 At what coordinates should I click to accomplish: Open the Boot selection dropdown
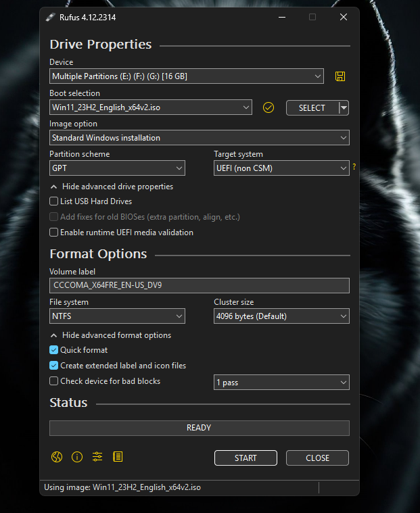point(151,107)
